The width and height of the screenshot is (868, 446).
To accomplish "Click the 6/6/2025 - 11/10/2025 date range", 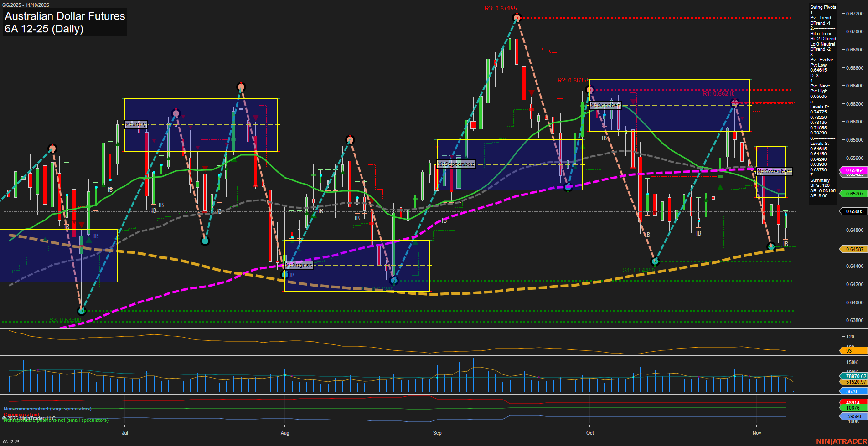I will (x=26, y=5).
